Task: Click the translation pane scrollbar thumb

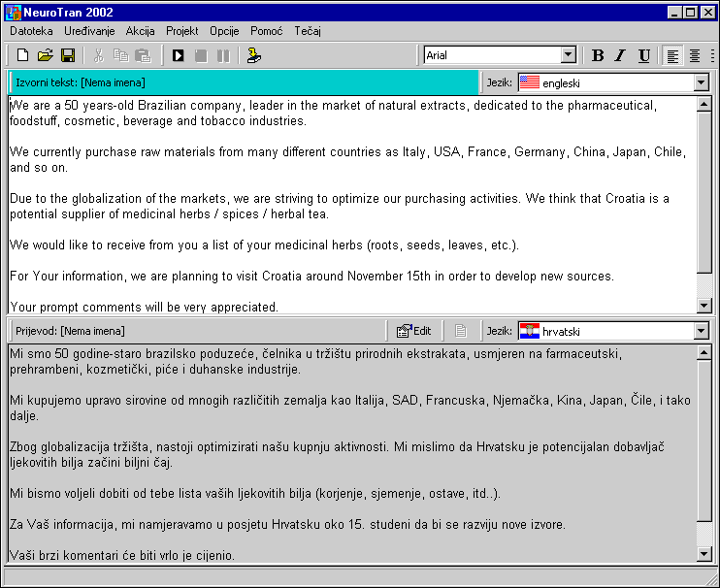Action: tap(704, 441)
